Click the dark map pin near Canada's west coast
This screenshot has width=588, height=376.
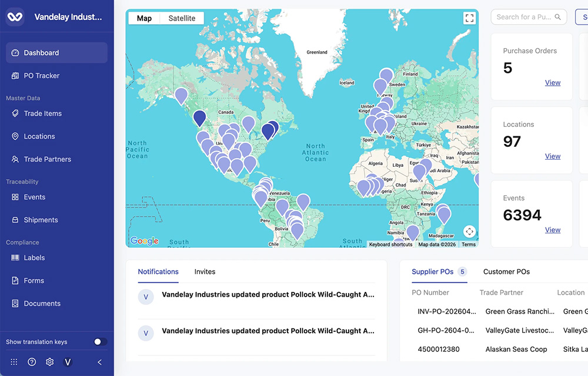(199, 117)
